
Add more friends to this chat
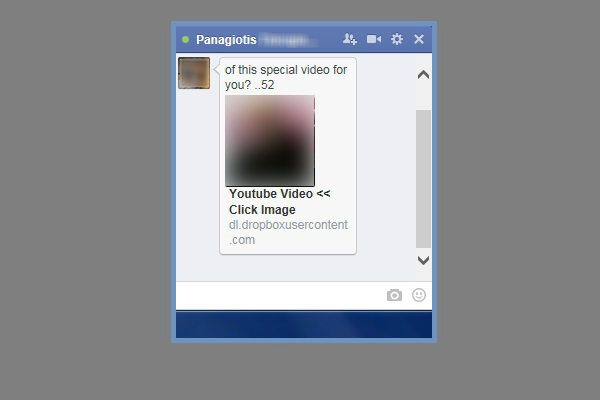tap(350, 39)
